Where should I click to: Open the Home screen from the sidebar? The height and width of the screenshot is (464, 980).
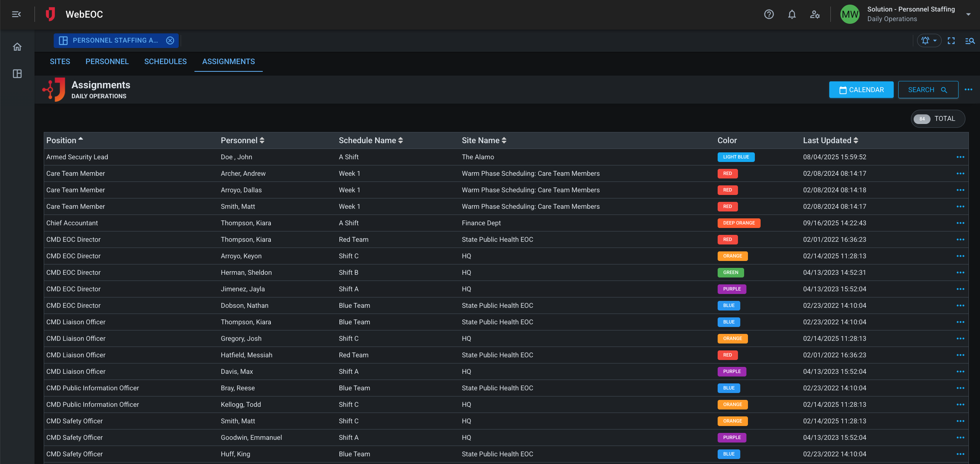(x=17, y=46)
